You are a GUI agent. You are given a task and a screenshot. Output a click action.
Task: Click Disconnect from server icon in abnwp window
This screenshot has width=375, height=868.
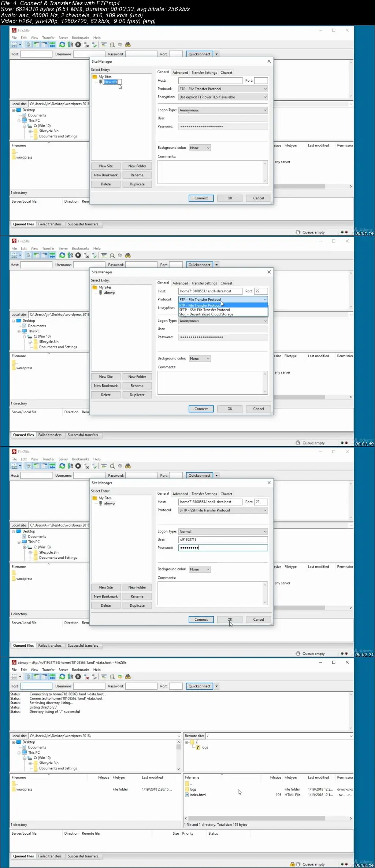86,676
